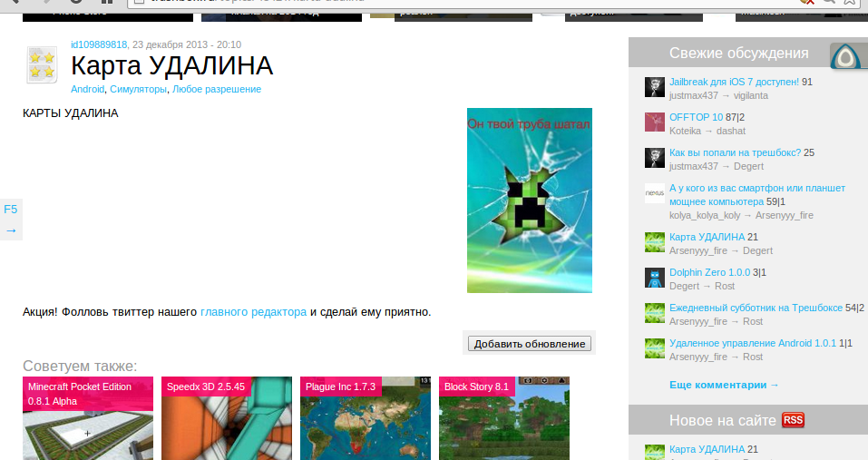Image resolution: width=868 pixels, height=460 pixels.
Task: Follow the главного редактора link
Action: [x=253, y=311]
